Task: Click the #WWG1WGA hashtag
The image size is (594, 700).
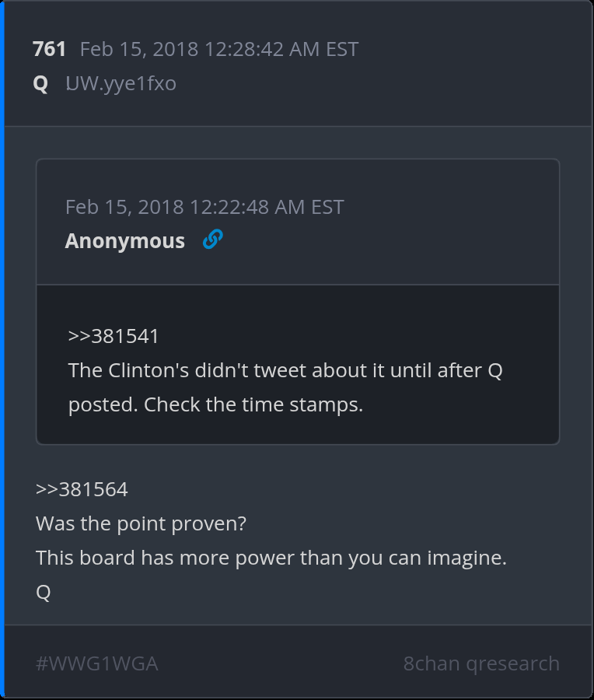Action: [96, 663]
